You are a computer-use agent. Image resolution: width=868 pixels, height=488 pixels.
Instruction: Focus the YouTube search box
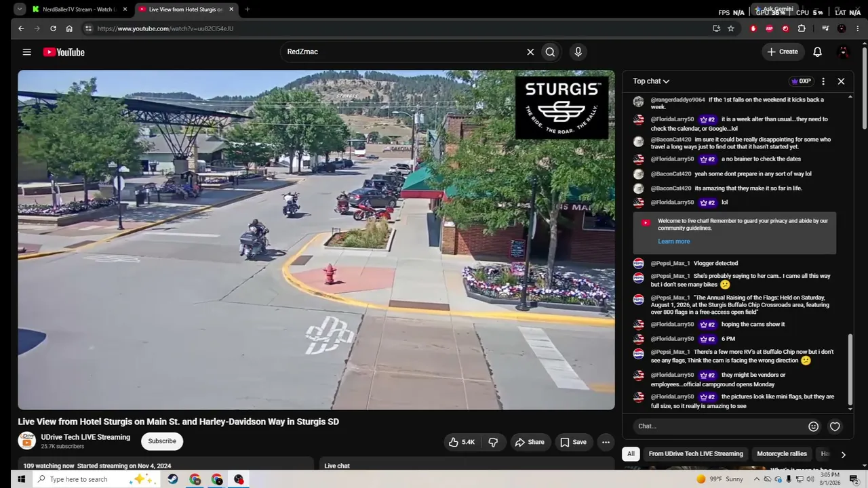[403, 52]
